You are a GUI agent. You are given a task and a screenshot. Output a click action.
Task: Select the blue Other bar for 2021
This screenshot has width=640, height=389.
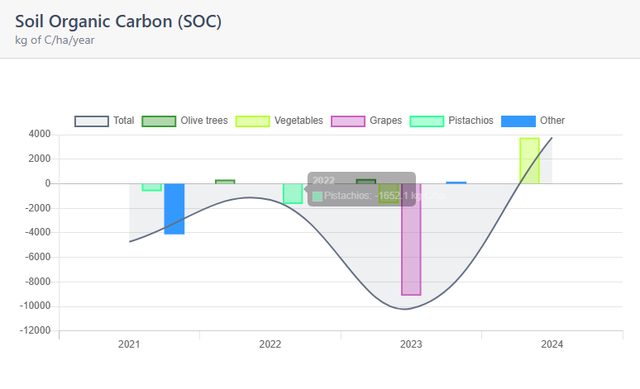174,209
